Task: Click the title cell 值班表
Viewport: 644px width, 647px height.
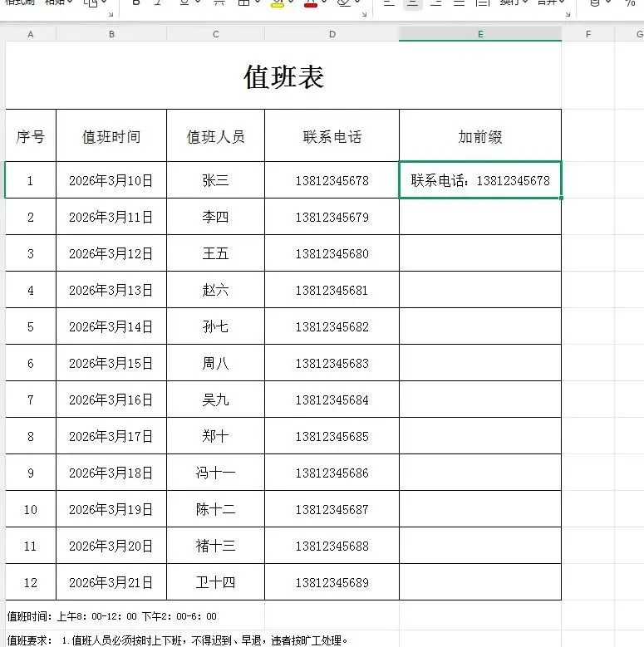Action: pyautogui.click(x=283, y=75)
